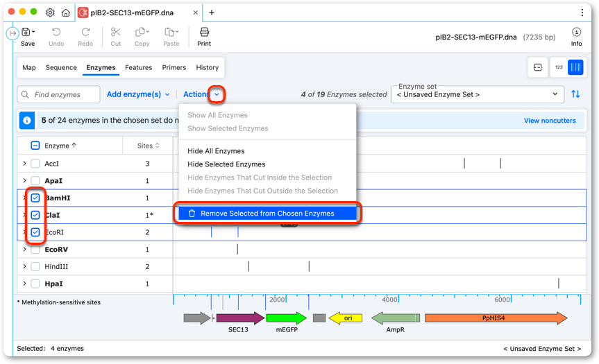Click the Find enzymes search field
Viewport: 599px width, 364px height.
point(58,94)
